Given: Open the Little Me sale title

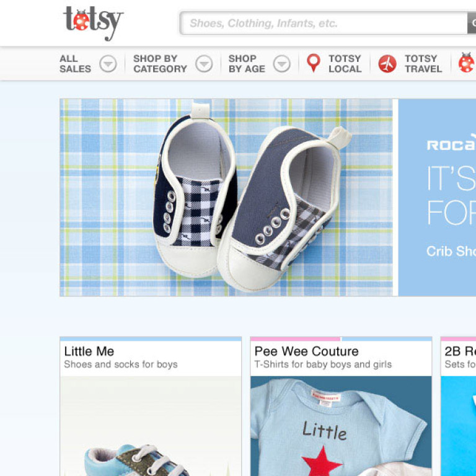Looking at the screenshot, I should tap(89, 351).
